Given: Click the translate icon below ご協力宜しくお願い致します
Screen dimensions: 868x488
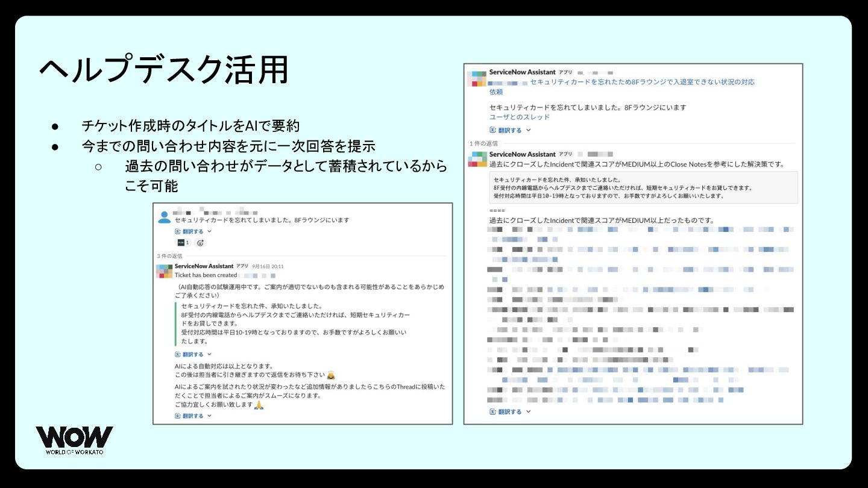Looking at the screenshot, I should pyautogui.click(x=178, y=416).
